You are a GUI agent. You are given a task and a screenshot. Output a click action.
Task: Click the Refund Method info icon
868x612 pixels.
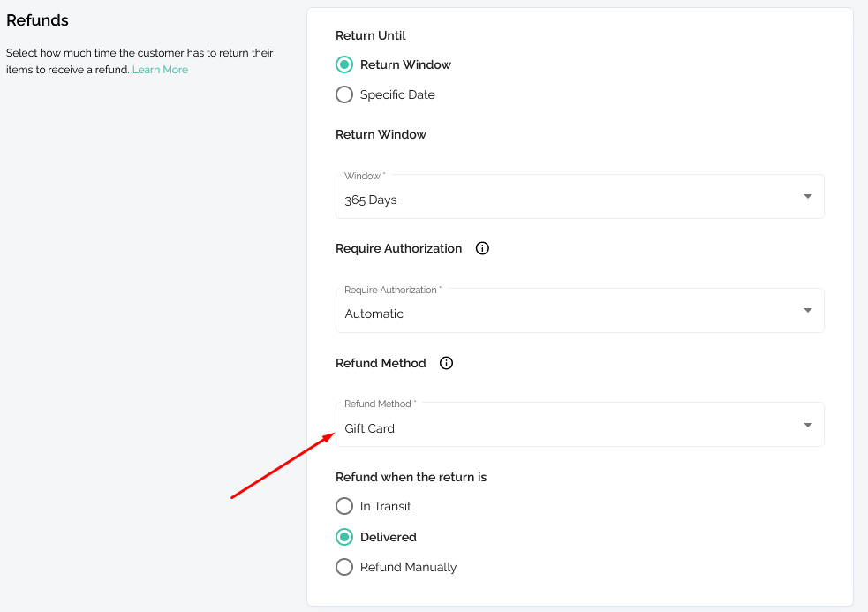[x=446, y=363]
